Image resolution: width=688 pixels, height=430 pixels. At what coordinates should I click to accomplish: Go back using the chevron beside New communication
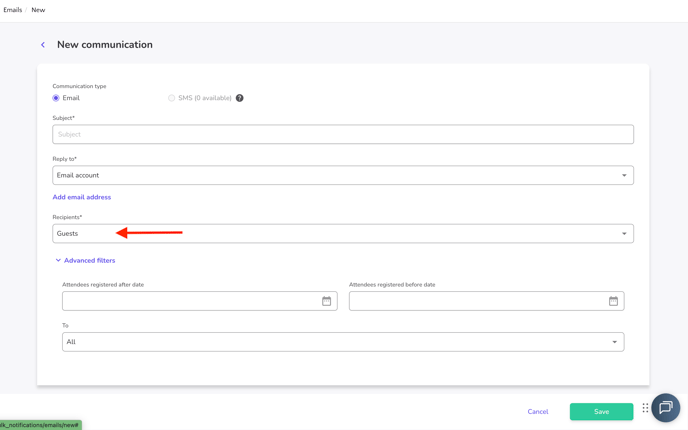point(43,45)
